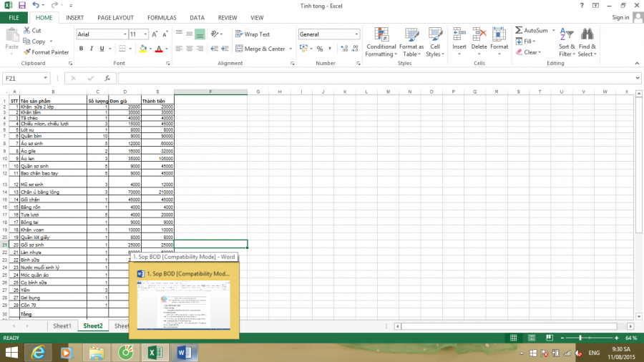Click the Format Painter brush icon
Viewport: 644px width, 362px height.
point(26,52)
